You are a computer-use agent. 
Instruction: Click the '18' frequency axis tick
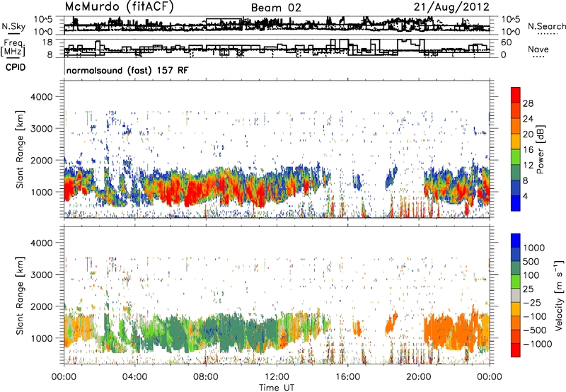click(x=47, y=42)
